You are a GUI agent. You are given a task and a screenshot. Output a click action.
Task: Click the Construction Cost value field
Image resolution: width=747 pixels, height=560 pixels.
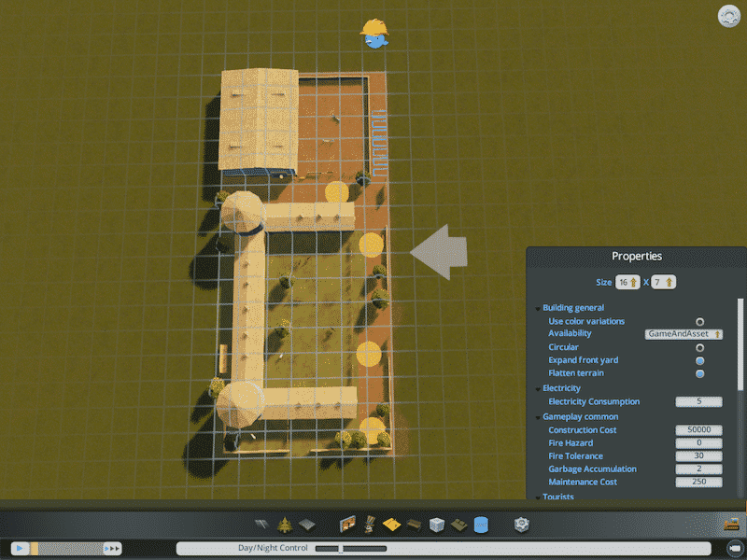coord(698,429)
